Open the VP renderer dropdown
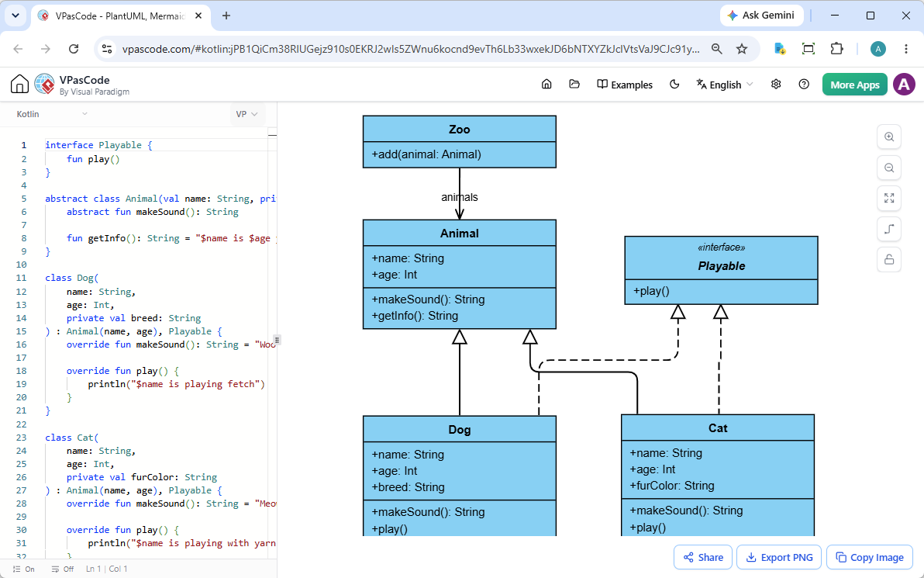Image resolution: width=924 pixels, height=578 pixels. (247, 114)
